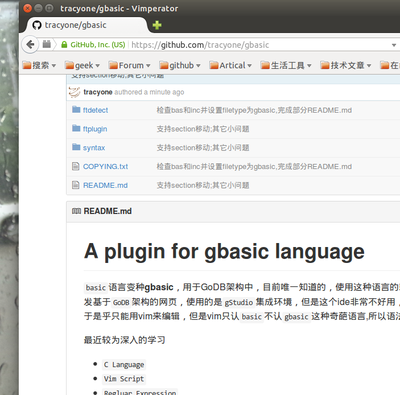The image size is (400, 395).
Task: Click the tracyone avatar image
Action: pyautogui.click(x=74, y=92)
